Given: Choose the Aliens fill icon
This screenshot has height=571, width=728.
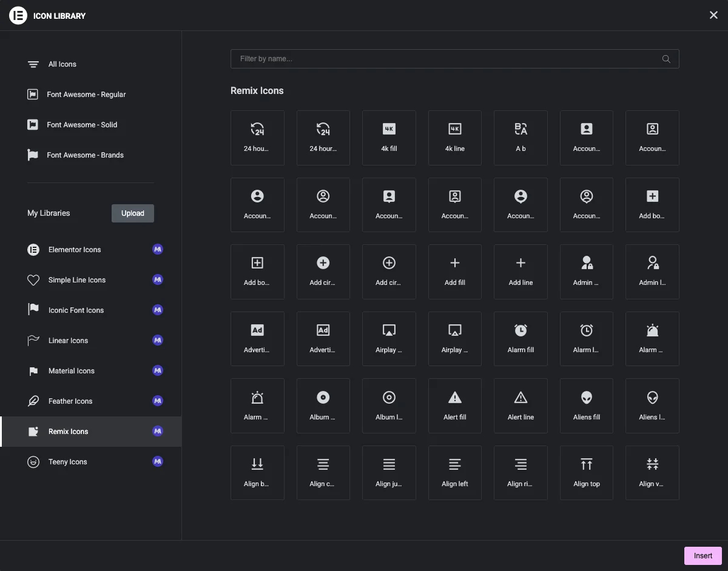Looking at the screenshot, I should 587,406.
